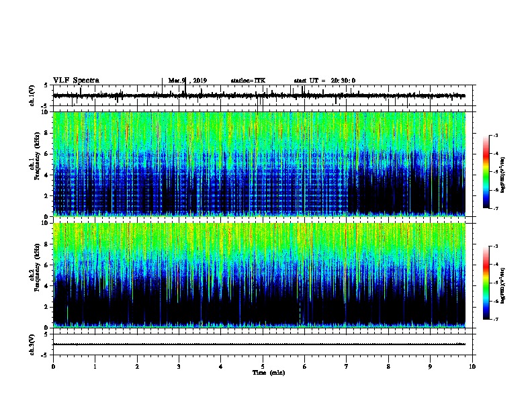Click the '-7' label on ch.1 color scale
Screen dimensions: 532x411
coord(495,208)
